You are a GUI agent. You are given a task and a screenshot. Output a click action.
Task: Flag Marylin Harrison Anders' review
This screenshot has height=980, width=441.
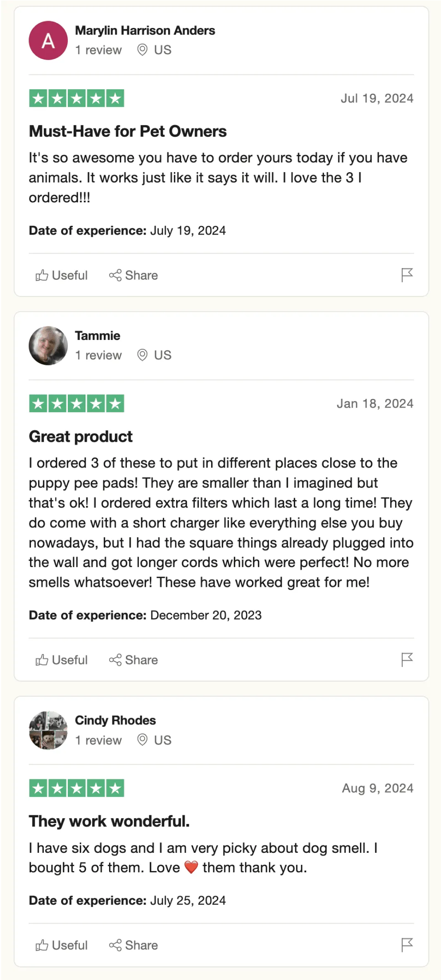(x=407, y=275)
